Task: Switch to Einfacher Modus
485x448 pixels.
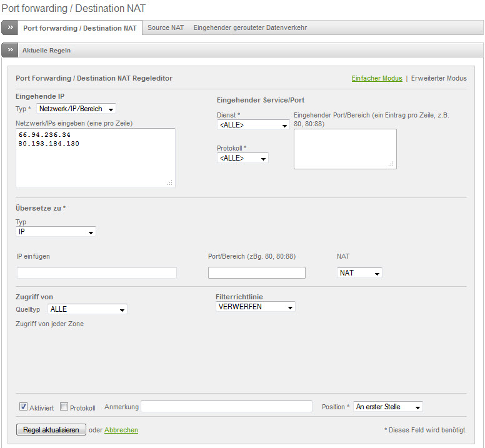Action: point(376,79)
